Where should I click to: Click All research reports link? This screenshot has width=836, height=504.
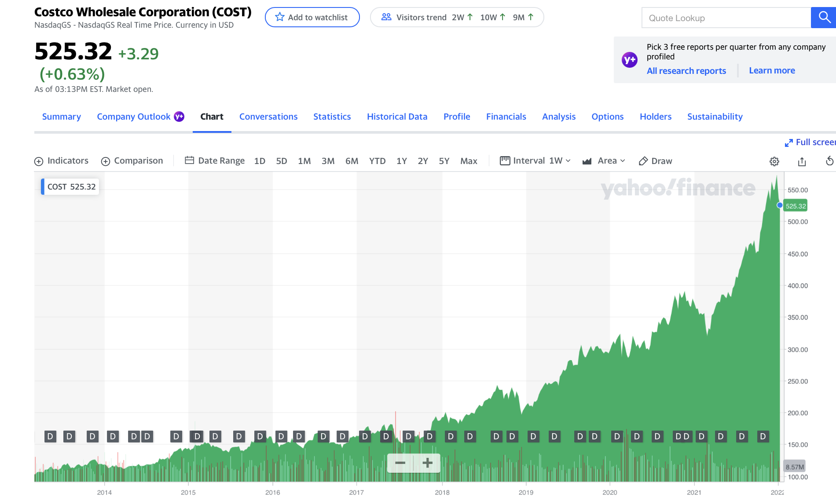pos(686,71)
